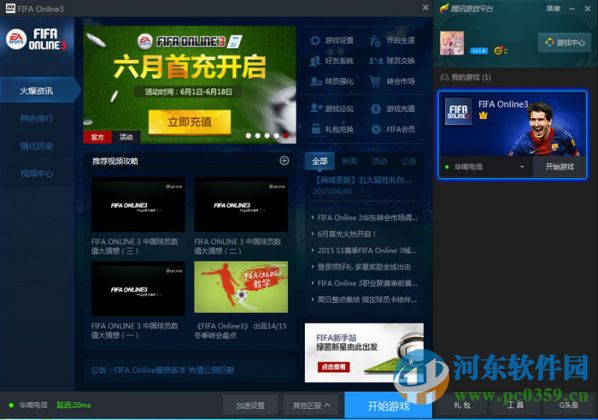Open FIFA会员 membership icon

(x=376, y=129)
